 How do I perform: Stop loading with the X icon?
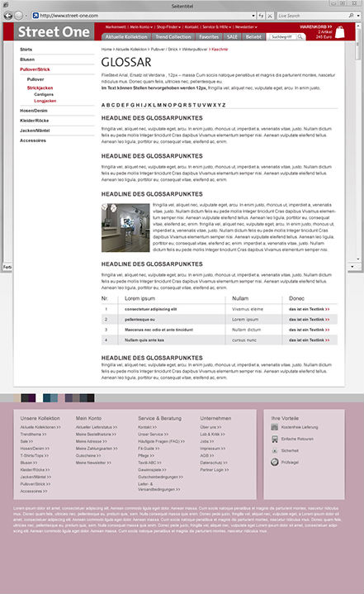tap(270, 16)
